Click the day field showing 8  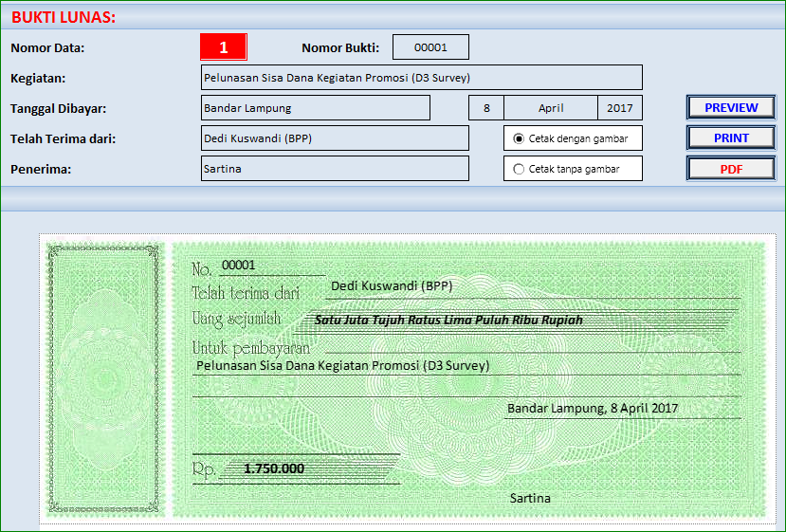click(486, 108)
